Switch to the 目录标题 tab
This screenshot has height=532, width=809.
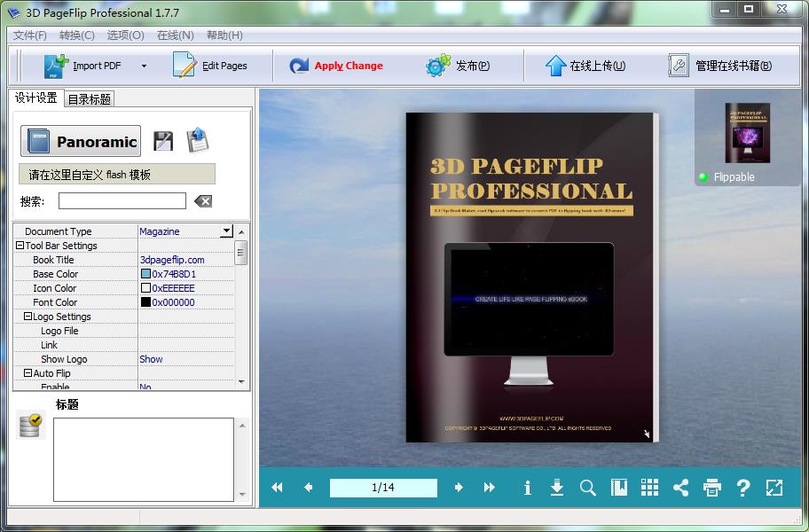tap(90, 99)
